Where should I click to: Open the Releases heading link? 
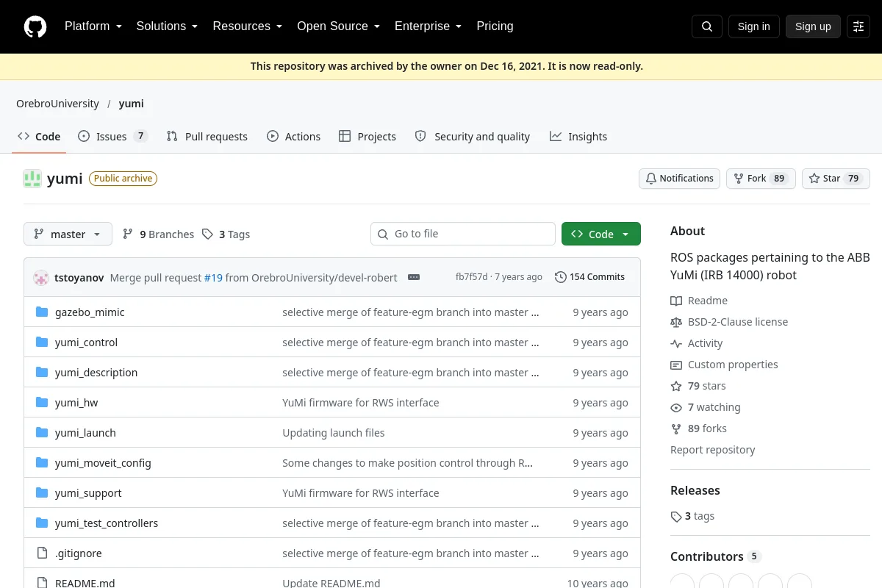[695, 490]
